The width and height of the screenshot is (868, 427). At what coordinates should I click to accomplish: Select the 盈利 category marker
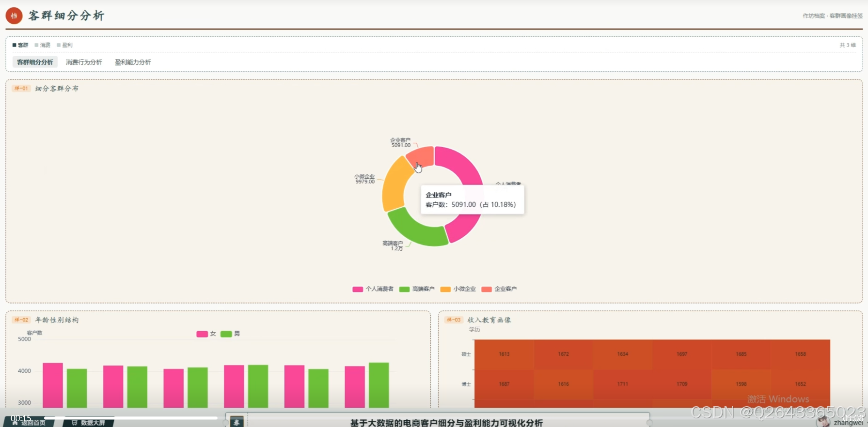pos(64,45)
